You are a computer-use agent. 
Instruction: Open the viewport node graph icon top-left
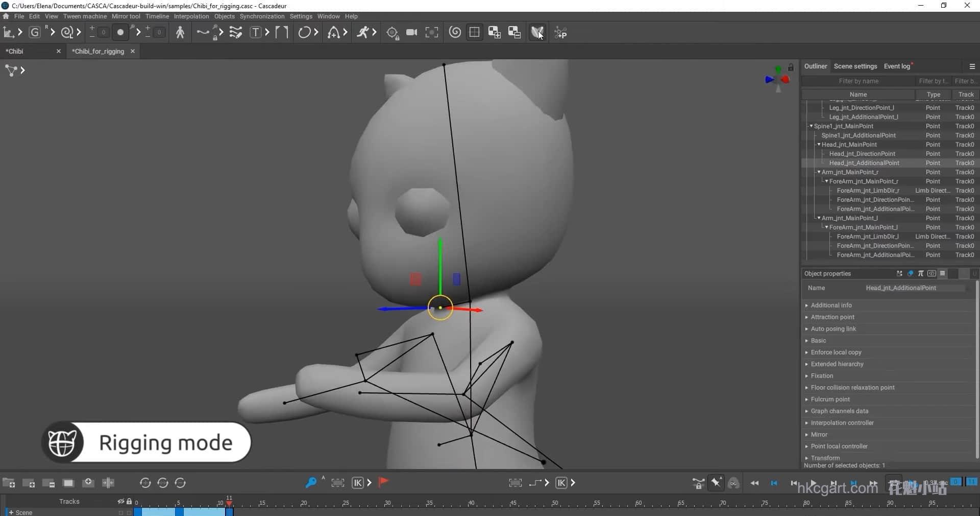point(11,71)
